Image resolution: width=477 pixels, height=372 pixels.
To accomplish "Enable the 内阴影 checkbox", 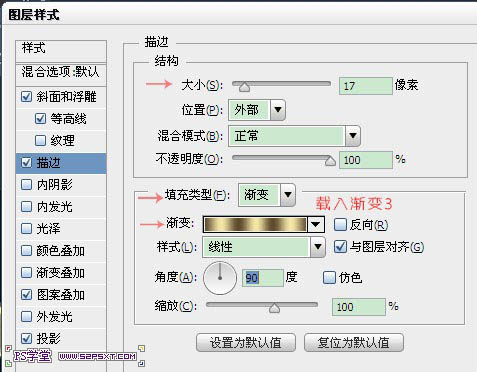I will click(26, 184).
